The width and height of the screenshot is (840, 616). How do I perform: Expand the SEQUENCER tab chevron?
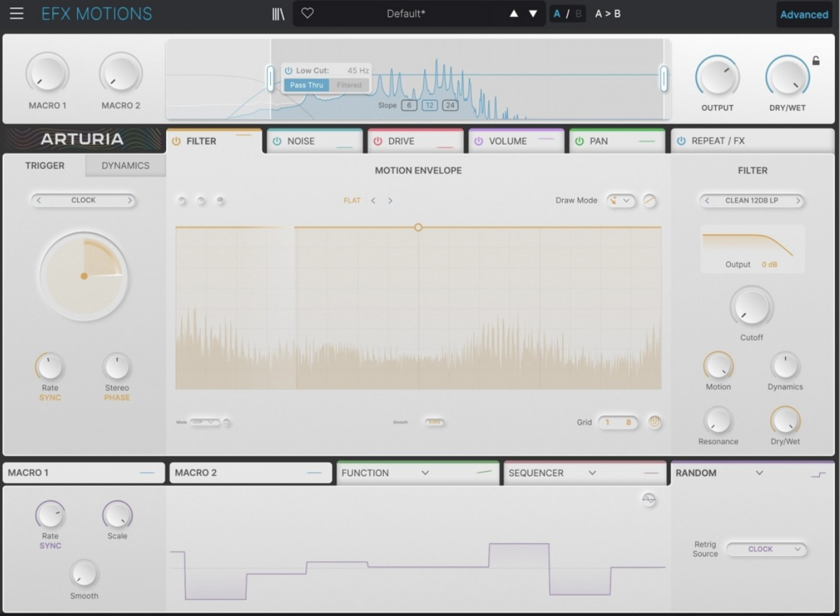pyautogui.click(x=592, y=473)
